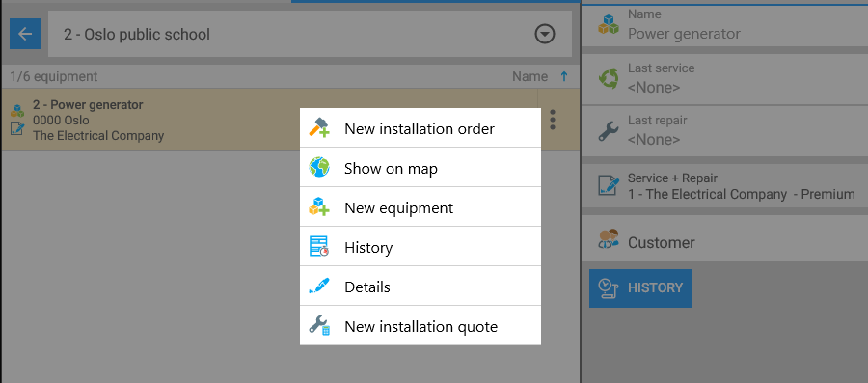
Task: Click the Customer people icon
Action: click(609, 238)
